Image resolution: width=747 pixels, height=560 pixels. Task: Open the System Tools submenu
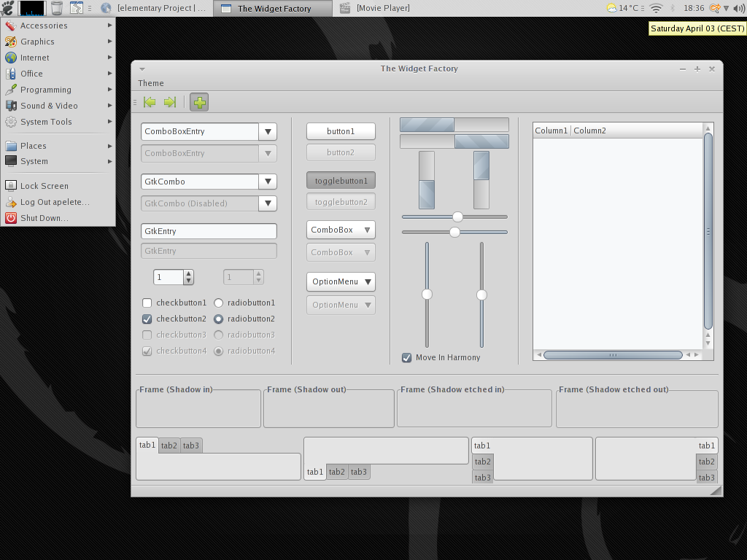click(x=58, y=122)
